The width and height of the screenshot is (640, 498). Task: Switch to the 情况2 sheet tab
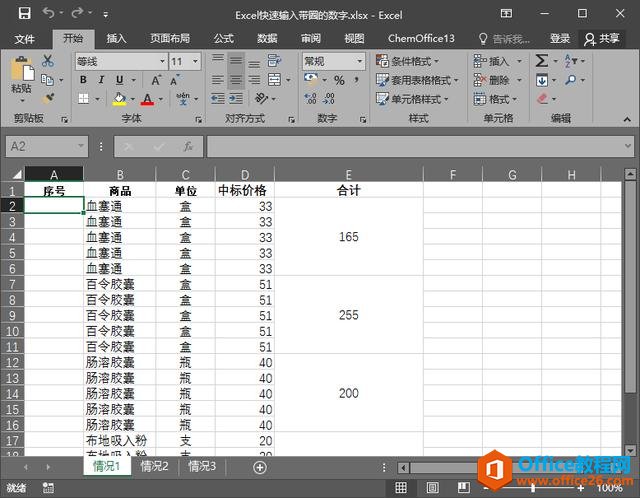tap(154, 466)
